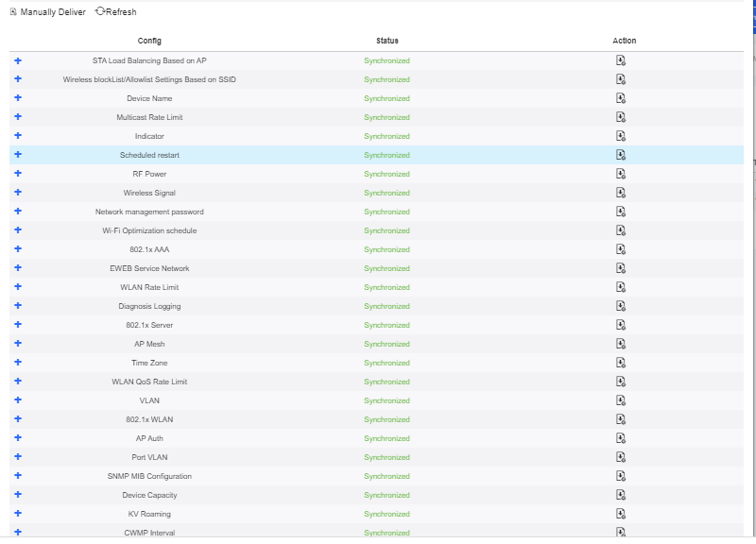Click deliver icon for Scheduled restart row
Screen dimensions: 756x544
click(621, 155)
